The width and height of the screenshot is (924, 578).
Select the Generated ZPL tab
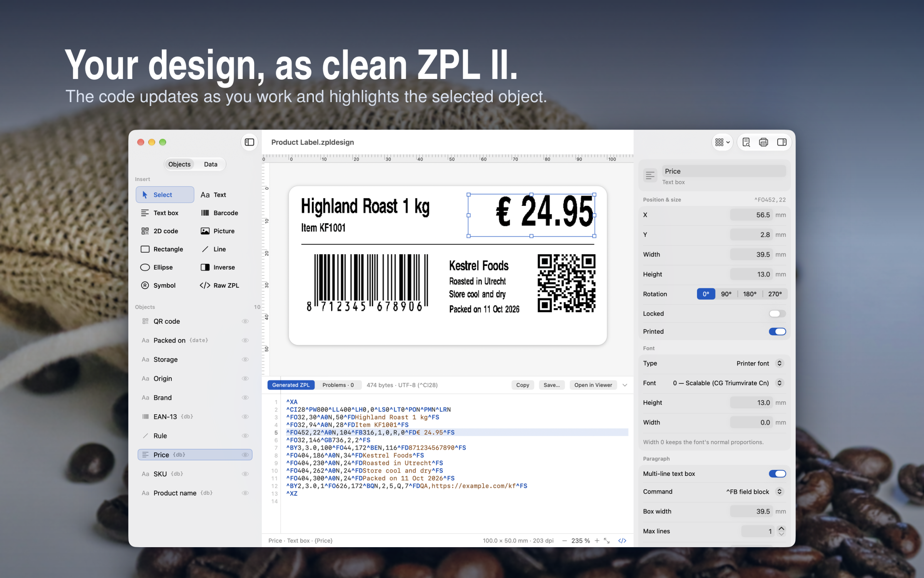pos(291,385)
